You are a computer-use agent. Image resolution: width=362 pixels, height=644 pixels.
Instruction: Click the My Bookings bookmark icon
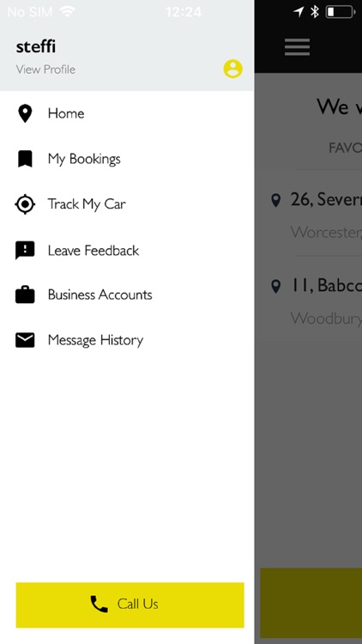pos(25,159)
